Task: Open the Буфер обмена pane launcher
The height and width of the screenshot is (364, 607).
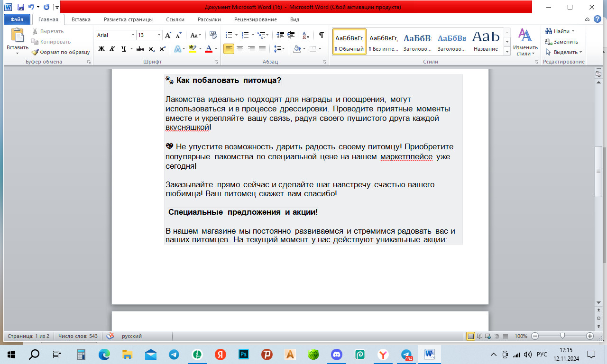Action: (89, 62)
